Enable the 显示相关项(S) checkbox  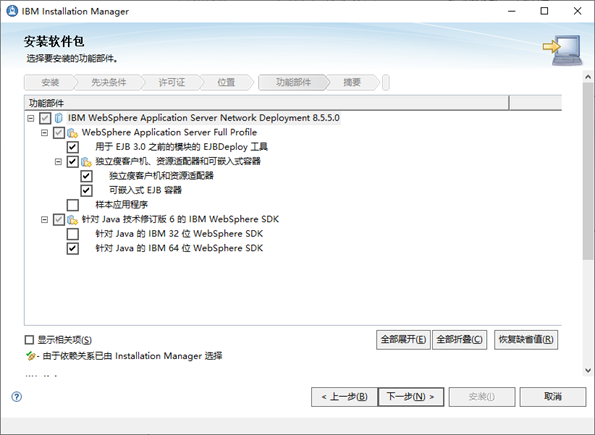pyautogui.click(x=29, y=340)
